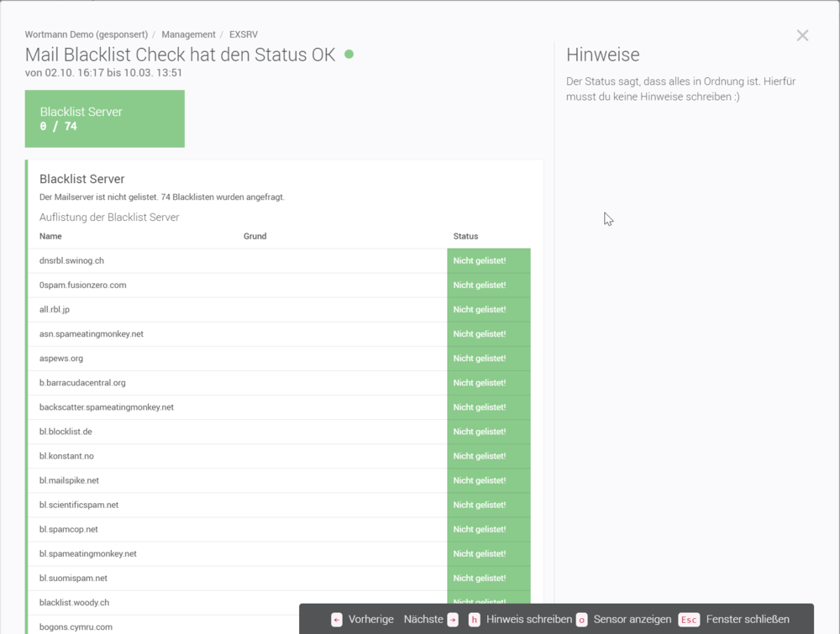Viewport: 840px width, 634px height.
Task: Click Hinweis schreiben
Action: coord(529,620)
